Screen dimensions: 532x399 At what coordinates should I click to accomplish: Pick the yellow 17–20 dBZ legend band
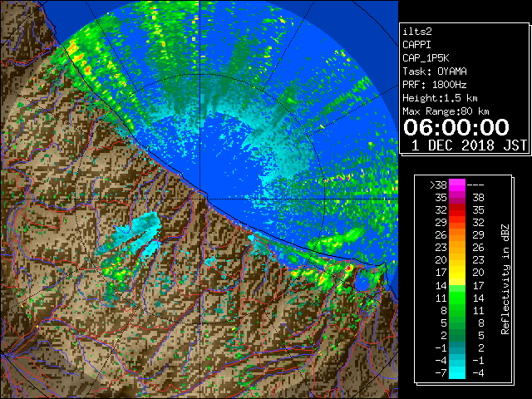pos(457,273)
